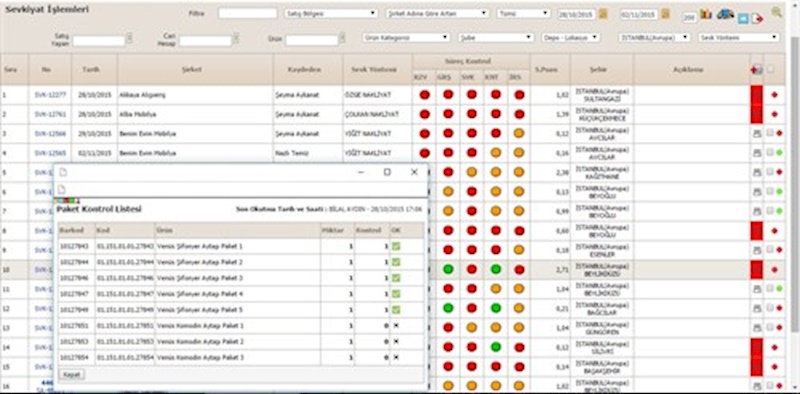Toggle OK check for Venüs Şifonyer Aytap Paket 1

tap(396, 246)
